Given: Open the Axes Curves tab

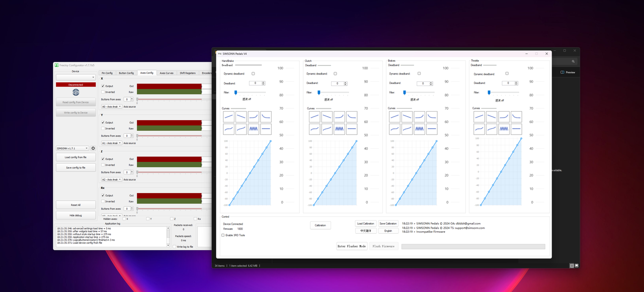Looking at the screenshot, I should (167, 73).
